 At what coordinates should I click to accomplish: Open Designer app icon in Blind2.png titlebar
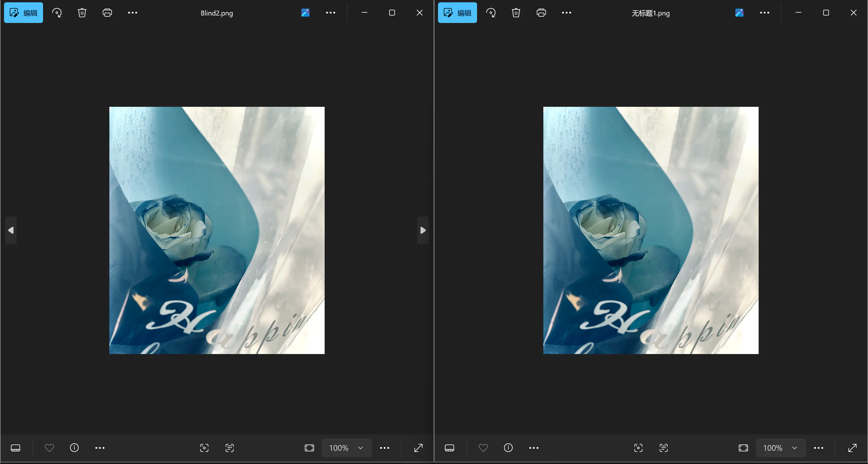point(305,13)
